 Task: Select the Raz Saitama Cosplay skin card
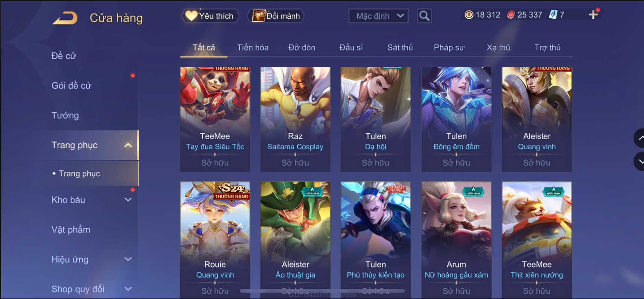coord(295,119)
